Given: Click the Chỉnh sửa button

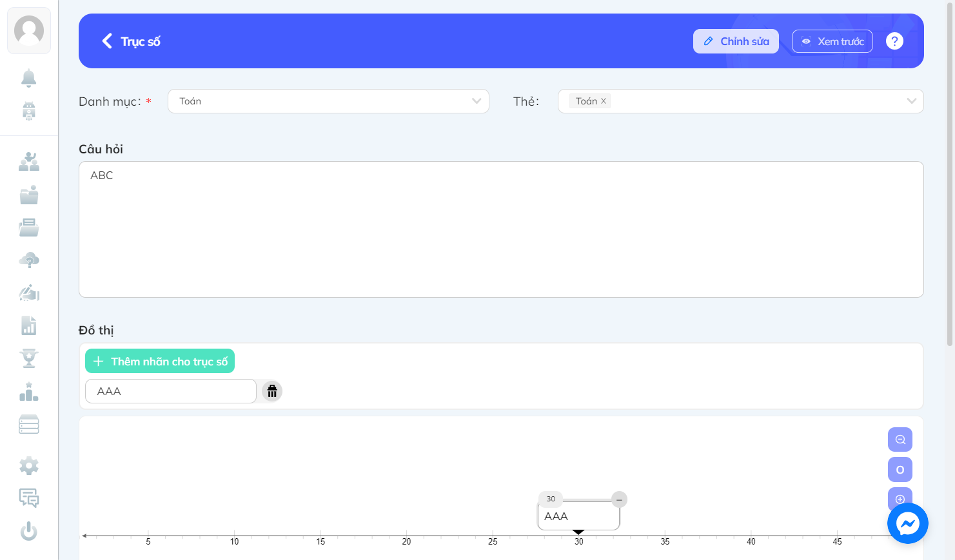Looking at the screenshot, I should click(x=736, y=41).
